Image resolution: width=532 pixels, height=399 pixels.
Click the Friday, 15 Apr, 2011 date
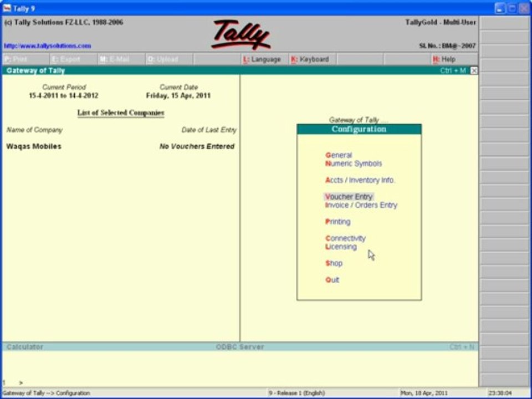pyautogui.click(x=178, y=96)
